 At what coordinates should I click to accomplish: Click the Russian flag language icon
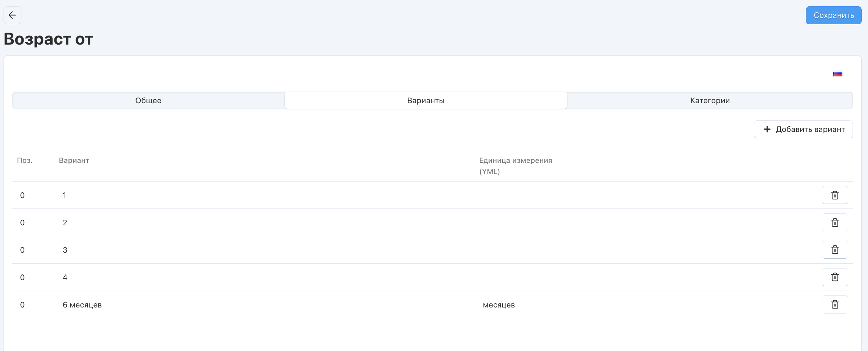(x=837, y=74)
